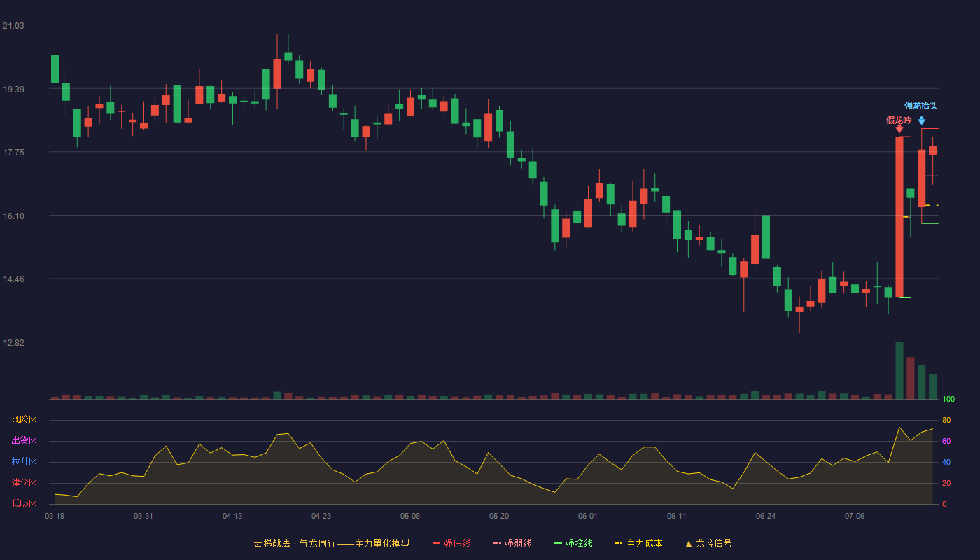Click the 21.03 price axis label

pos(13,26)
